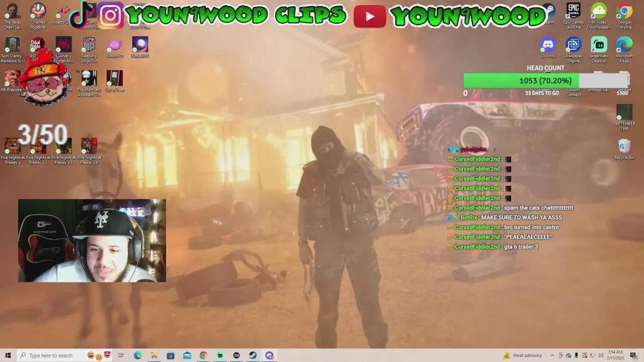
Task: Open Microsoft Store from taskbar
Action: pos(171,355)
